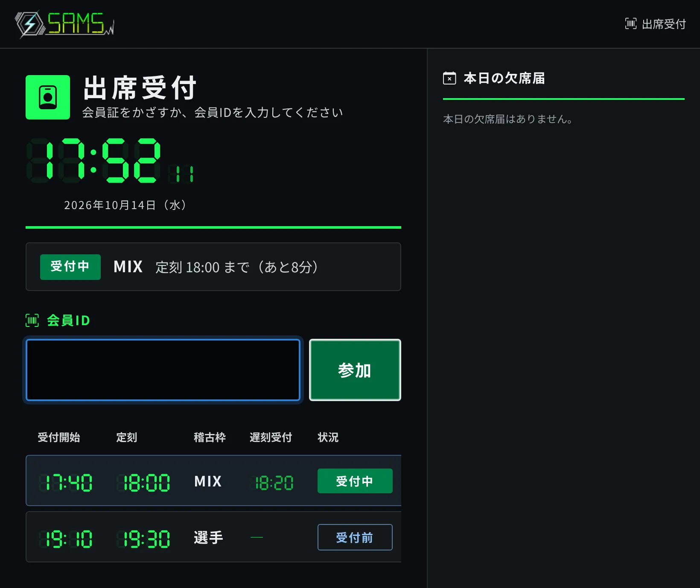Click the text 定刻 18:00 まで（あと8分）
Viewport: 700px width, 588px height.
[x=237, y=267]
